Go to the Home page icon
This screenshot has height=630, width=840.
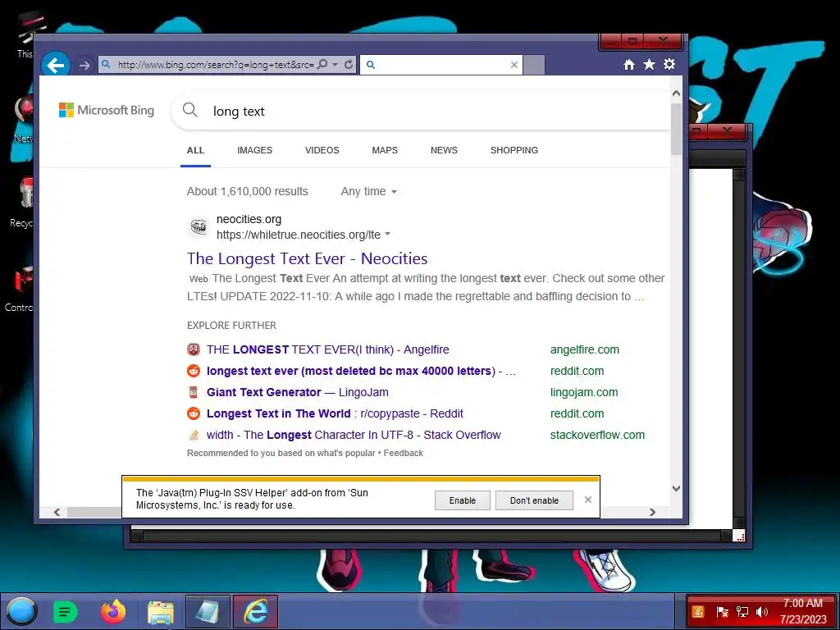[629, 64]
